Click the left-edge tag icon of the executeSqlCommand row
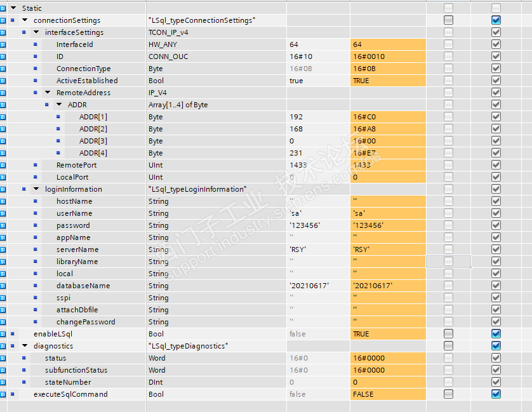Screen dimensions: 532x412 point(3,394)
